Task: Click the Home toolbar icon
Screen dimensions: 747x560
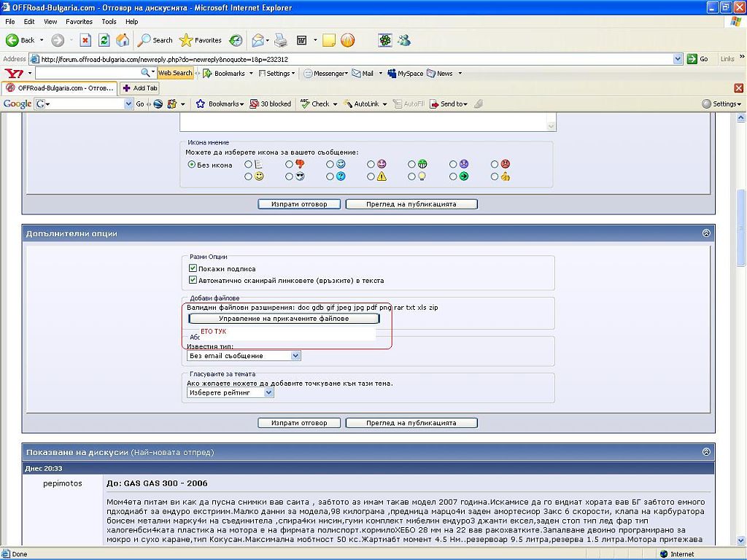Action: 123,40
